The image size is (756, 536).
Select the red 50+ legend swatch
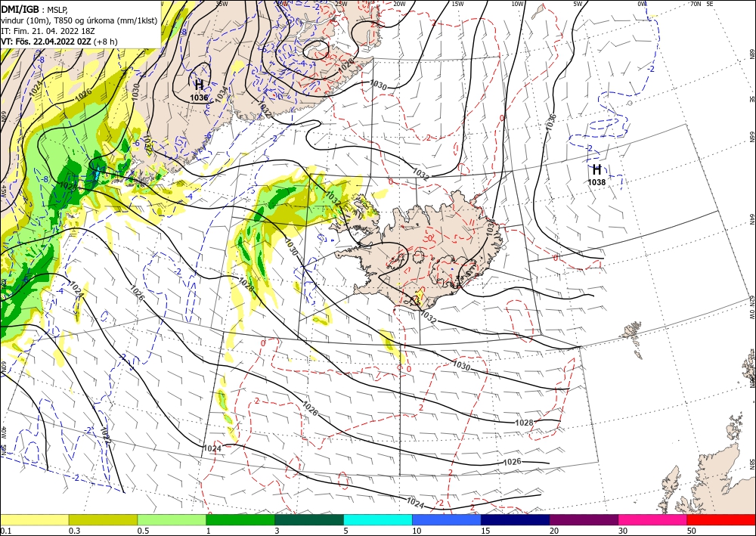click(x=721, y=519)
